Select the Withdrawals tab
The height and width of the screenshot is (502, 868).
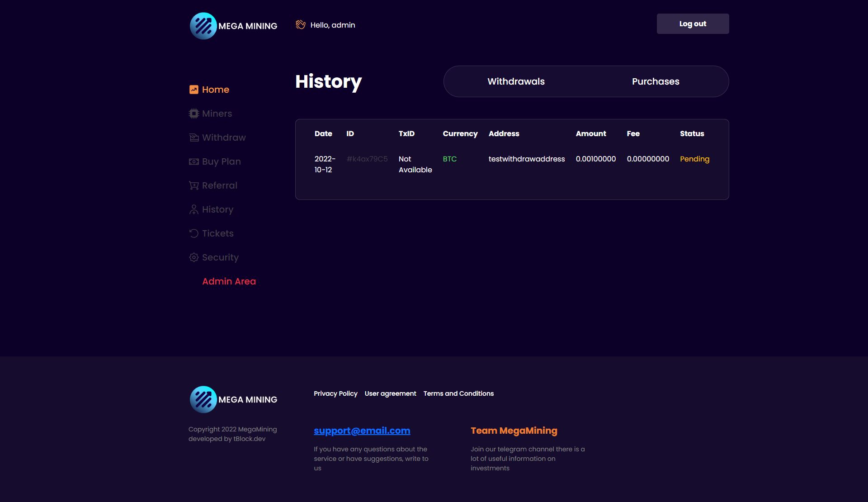pos(516,81)
